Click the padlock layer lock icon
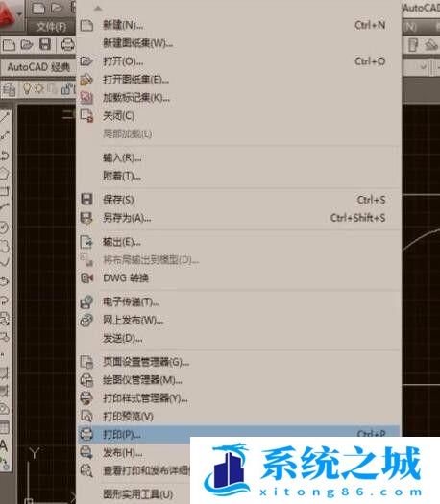Screen dimensions: 440x504 click(66, 88)
